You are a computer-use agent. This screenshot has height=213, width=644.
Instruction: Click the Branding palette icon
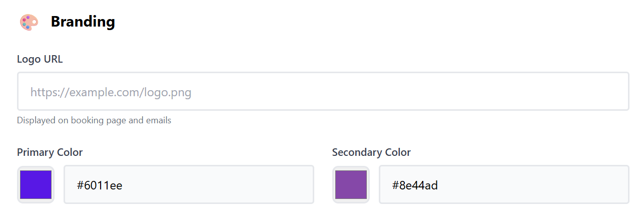click(28, 22)
